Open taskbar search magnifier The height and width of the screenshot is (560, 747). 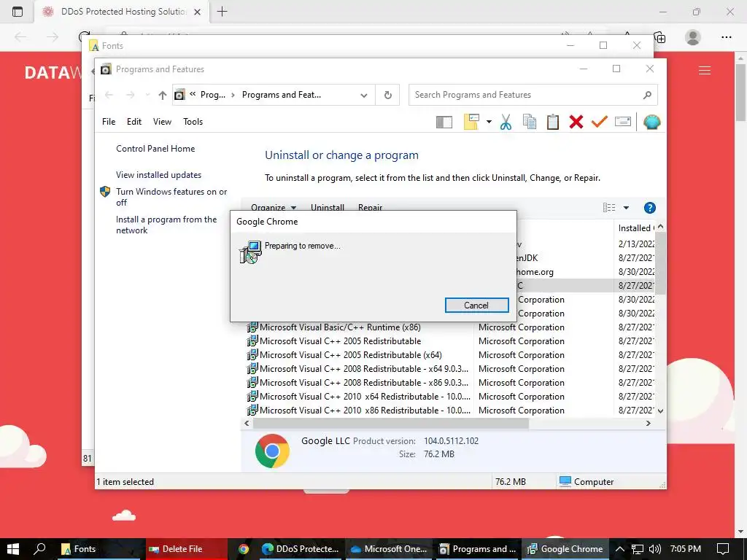[40, 549]
